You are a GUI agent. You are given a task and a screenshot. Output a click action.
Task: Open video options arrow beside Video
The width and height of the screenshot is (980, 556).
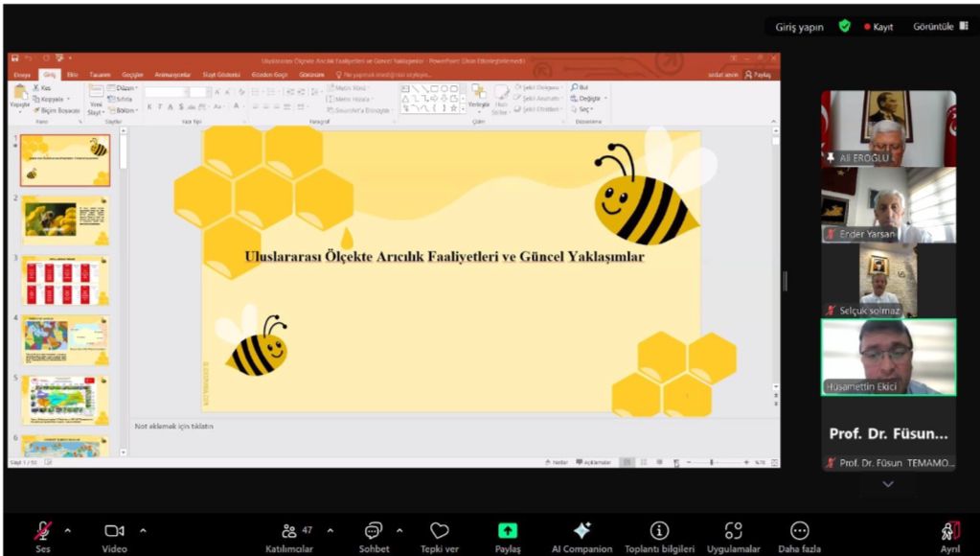(143, 531)
